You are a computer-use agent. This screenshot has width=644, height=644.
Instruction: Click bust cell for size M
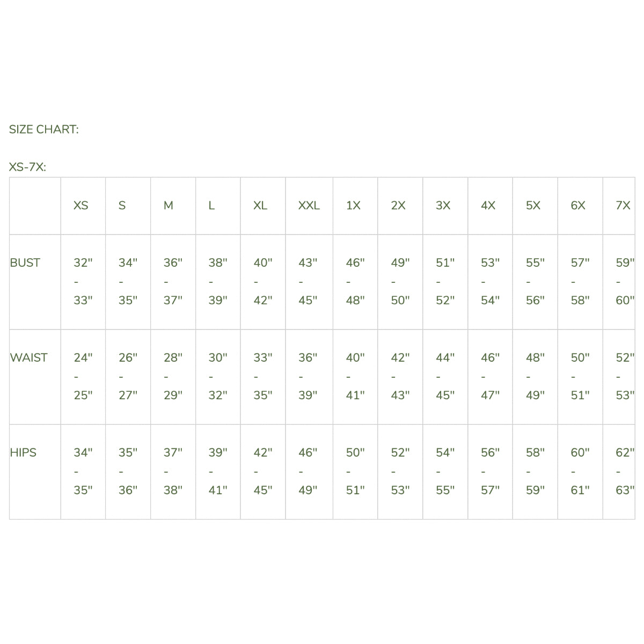(173, 281)
